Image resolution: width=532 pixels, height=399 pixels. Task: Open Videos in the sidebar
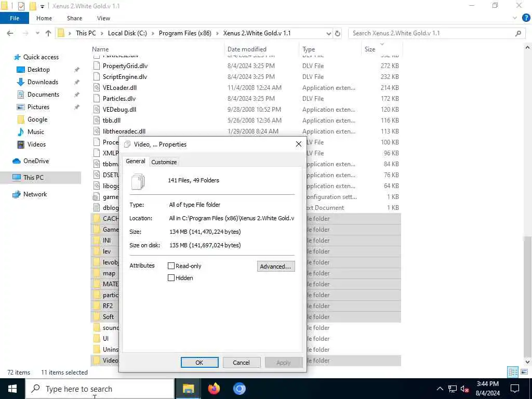pos(36,144)
